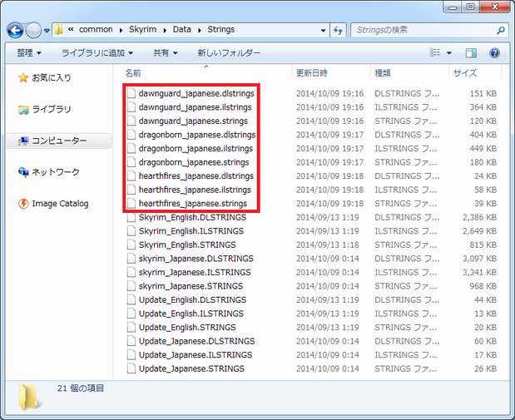Click the magnifier search icon
The width and height of the screenshot is (515, 420).
click(x=501, y=30)
